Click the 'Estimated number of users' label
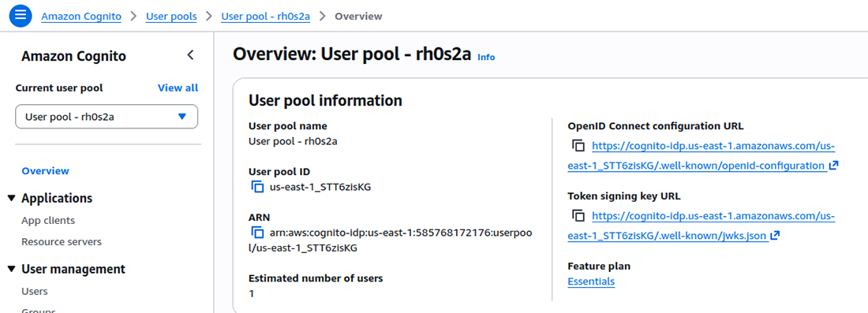Viewport: 868px width, 313px height. click(x=316, y=278)
